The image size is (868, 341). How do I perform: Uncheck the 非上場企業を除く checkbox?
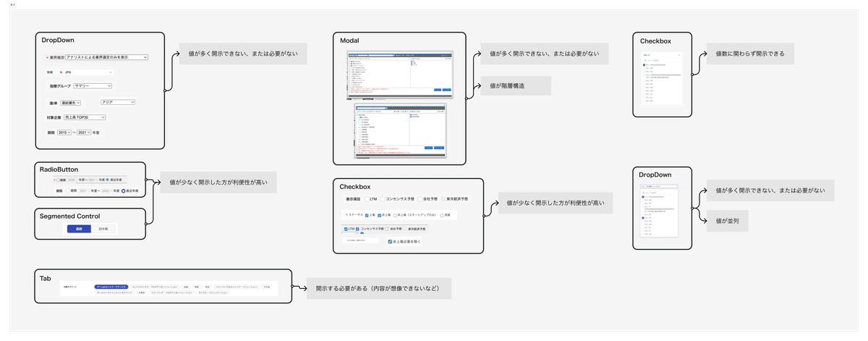tap(390, 241)
